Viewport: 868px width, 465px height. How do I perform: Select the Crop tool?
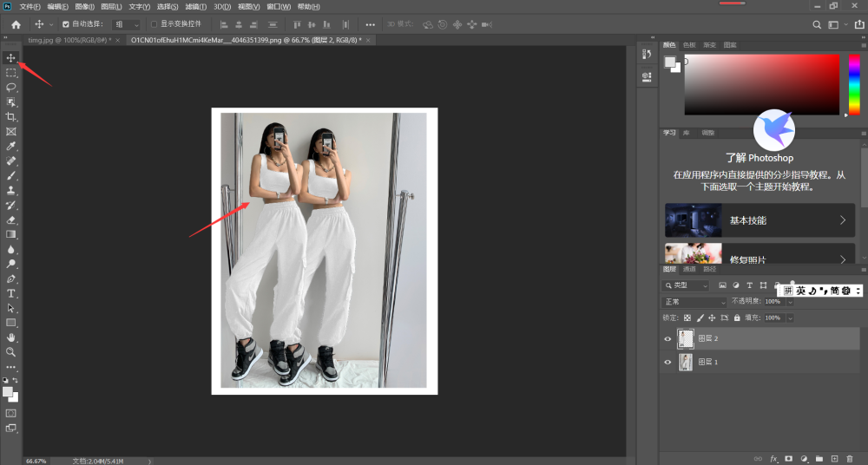pyautogui.click(x=10, y=117)
